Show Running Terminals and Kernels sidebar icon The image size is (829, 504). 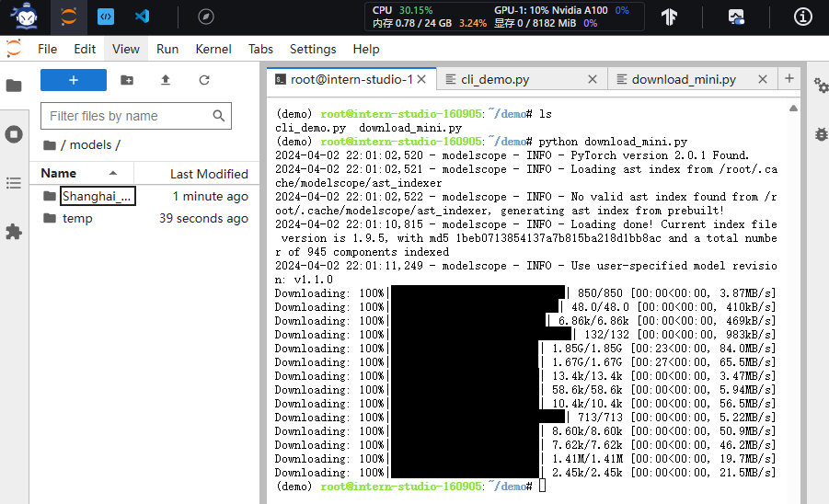[x=14, y=134]
